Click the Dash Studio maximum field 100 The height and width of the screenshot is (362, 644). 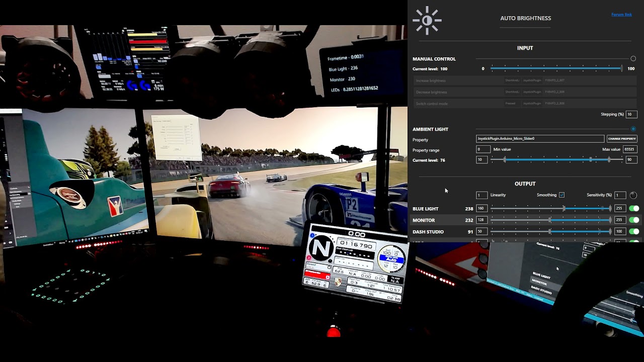point(620,232)
